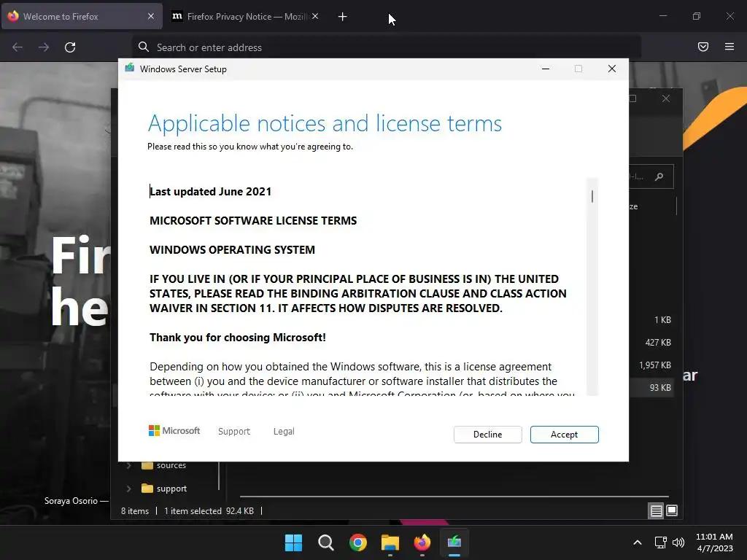Click the Windows Setup taskbar icon

(454, 542)
